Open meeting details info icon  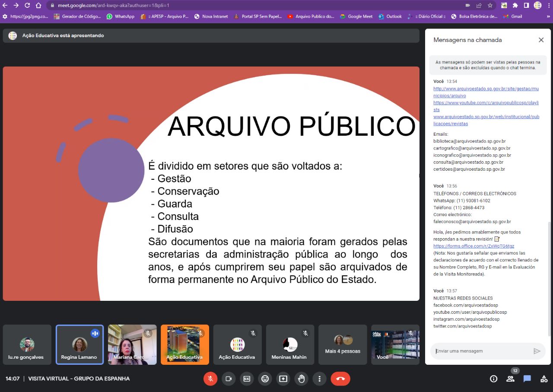[x=493, y=379]
